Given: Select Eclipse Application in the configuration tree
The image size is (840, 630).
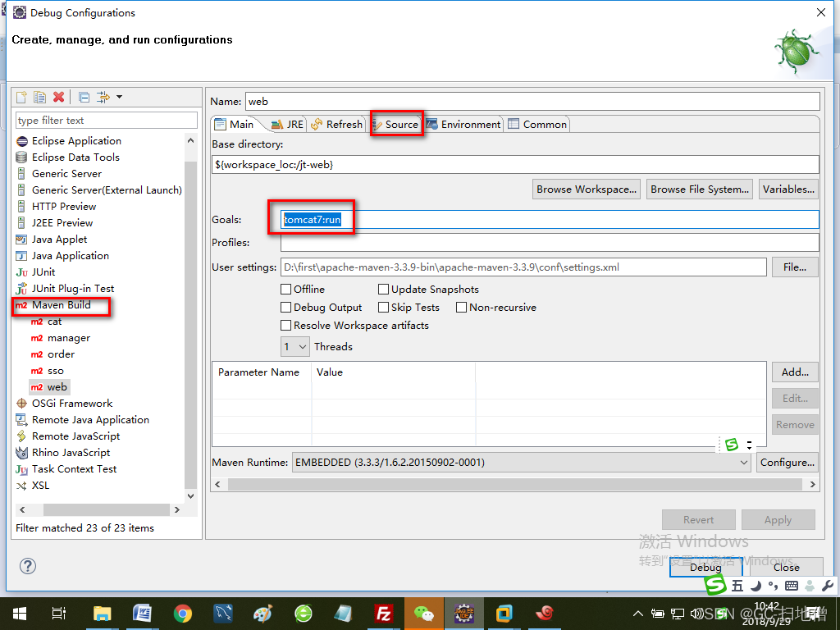Looking at the screenshot, I should (76, 141).
